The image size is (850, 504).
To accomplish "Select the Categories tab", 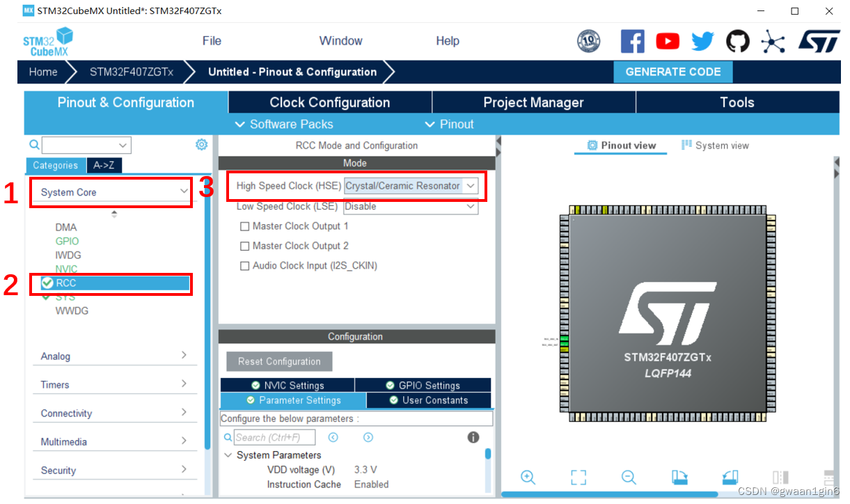I will (x=56, y=166).
